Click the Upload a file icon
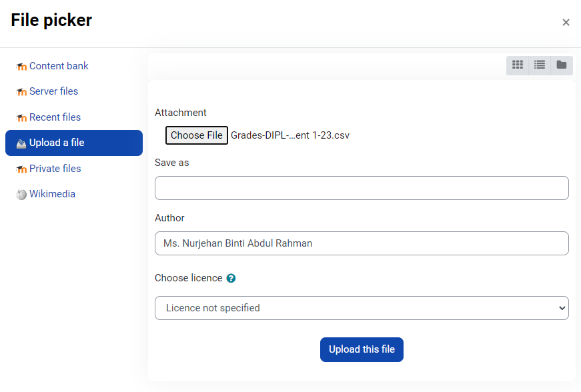This screenshot has height=392, width=581. coord(21,143)
